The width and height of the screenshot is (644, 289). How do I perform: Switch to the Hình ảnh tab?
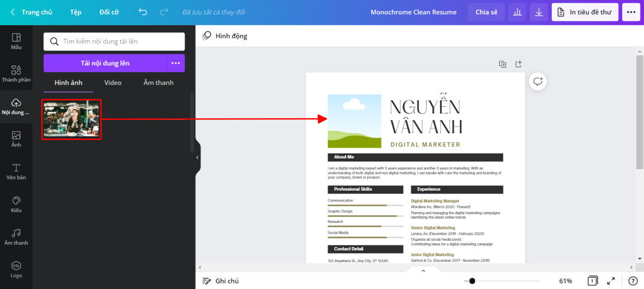(68, 83)
